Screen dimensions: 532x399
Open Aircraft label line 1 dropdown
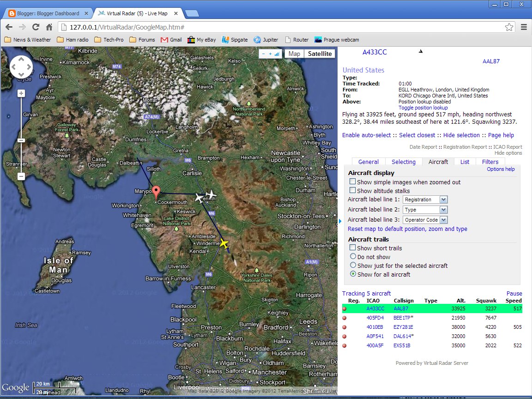pos(425,199)
